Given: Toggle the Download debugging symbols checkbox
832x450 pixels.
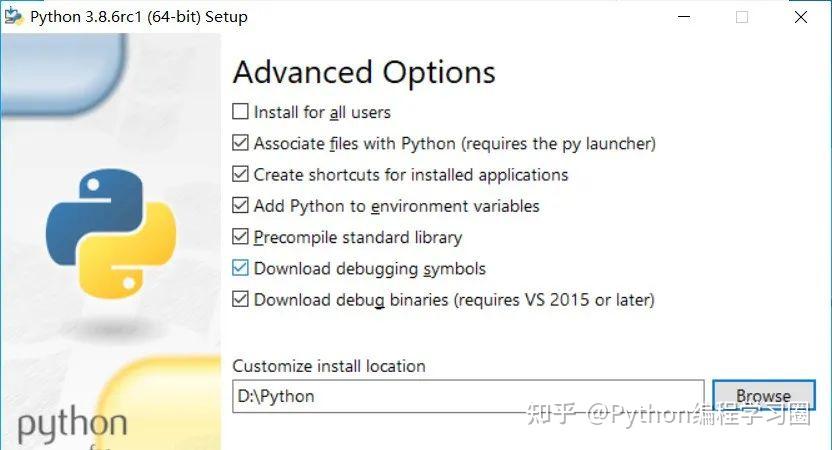Looking at the screenshot, I should pyautogui.click(x=240, y=268).
